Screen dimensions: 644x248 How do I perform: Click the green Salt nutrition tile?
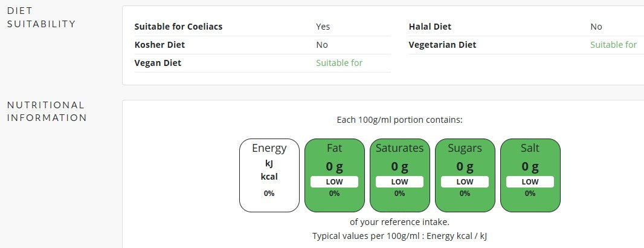coord(530,175)
